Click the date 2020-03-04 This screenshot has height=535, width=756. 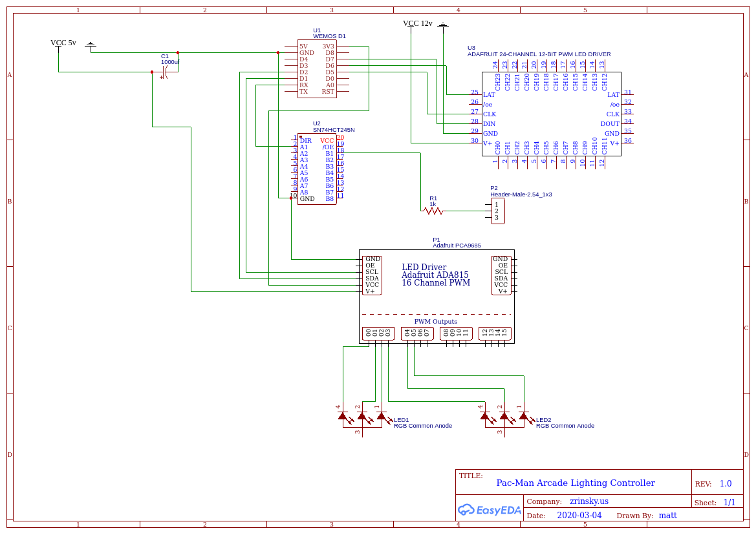click(x=579, y=515)
